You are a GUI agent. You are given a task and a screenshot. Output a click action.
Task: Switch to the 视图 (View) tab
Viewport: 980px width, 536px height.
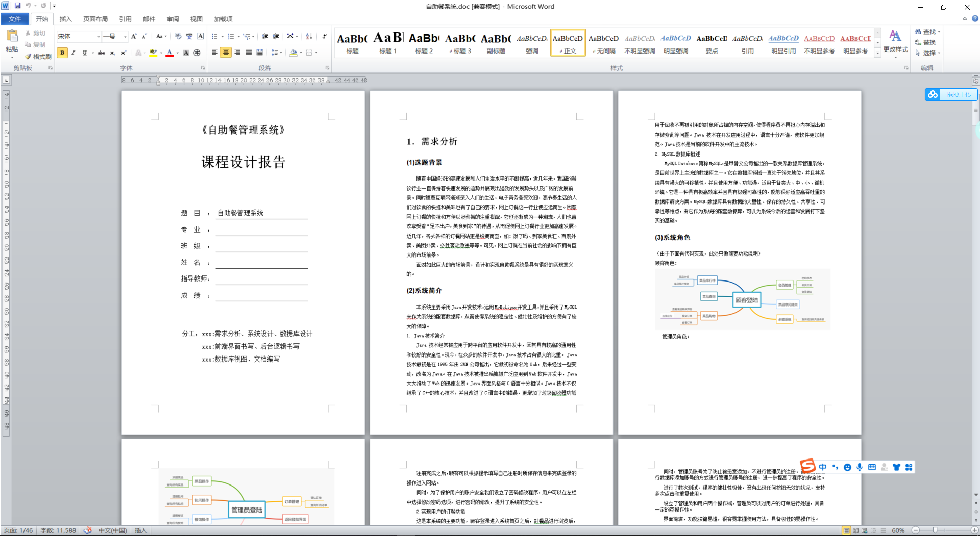tap(197, 19)
